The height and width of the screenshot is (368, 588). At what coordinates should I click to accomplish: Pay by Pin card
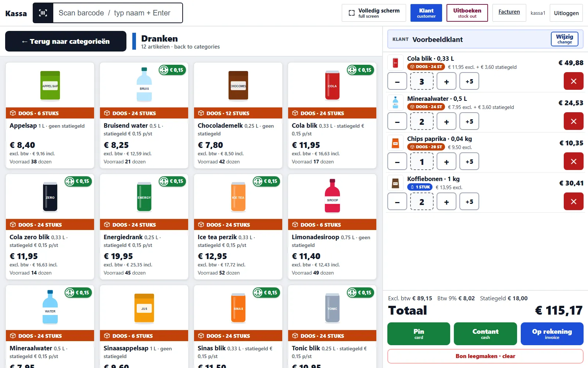click(419, 334)
